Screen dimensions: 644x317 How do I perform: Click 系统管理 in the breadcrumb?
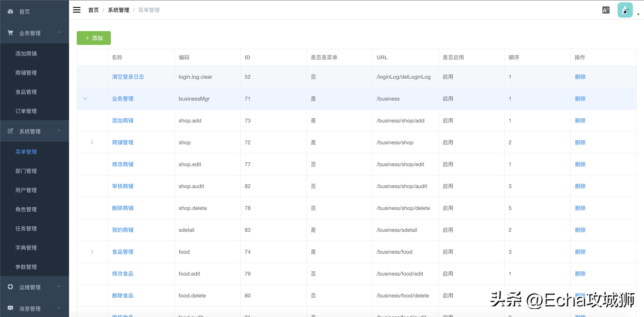tap(119, 10)
